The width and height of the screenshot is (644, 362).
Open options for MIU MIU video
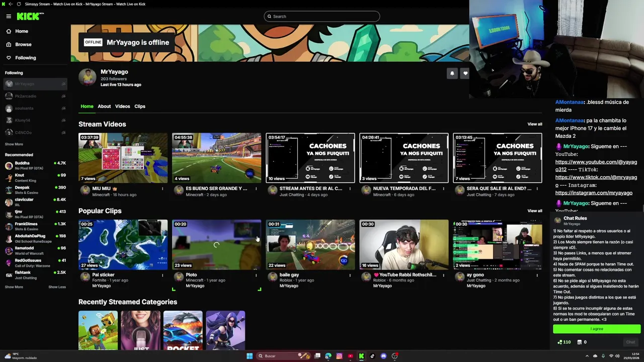[162, 189]
